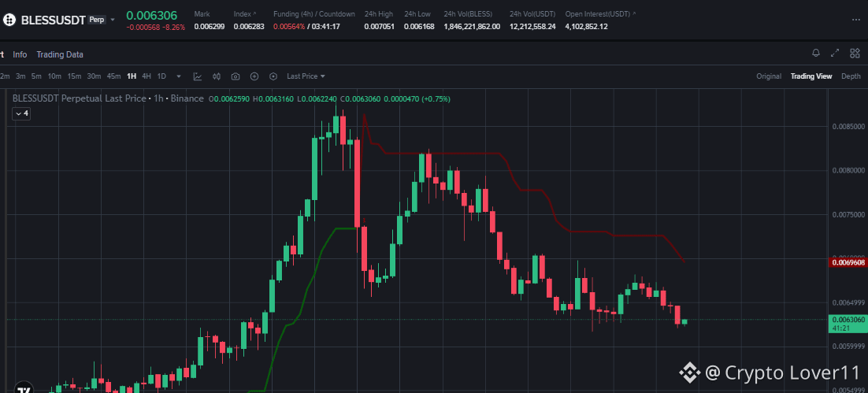This screenshot has height=393, width=868.
Task: Click the circled plus icon in chart toolbar
Action: 254,76
